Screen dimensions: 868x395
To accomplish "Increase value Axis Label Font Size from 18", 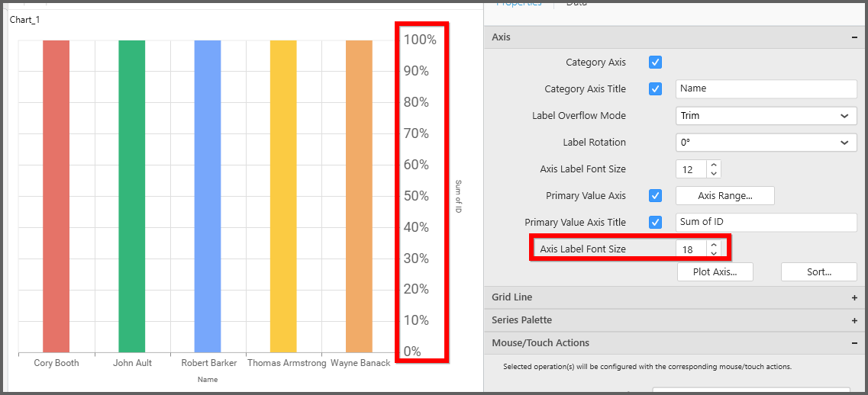I will tap(713, 245).
